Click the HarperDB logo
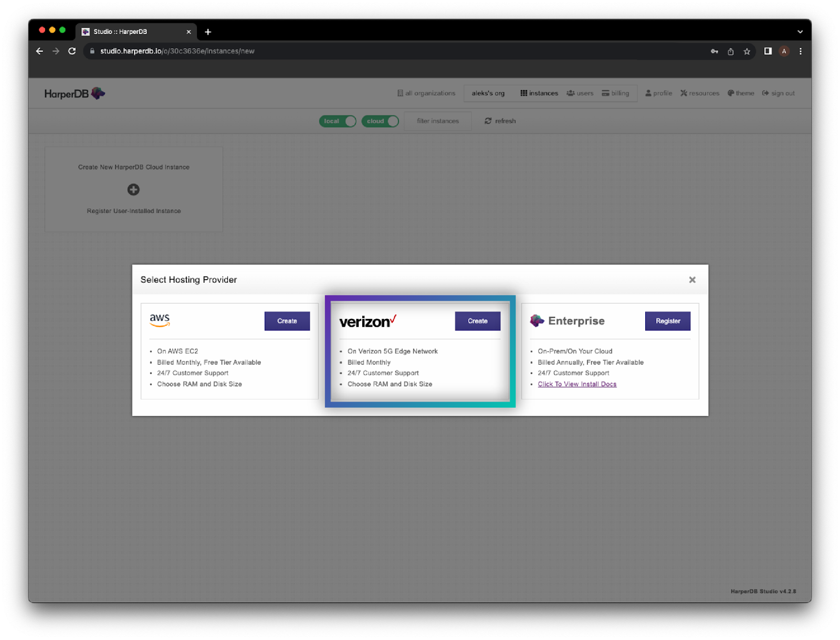The height and width of the screenshot is (640, 840). coord(75,93)
